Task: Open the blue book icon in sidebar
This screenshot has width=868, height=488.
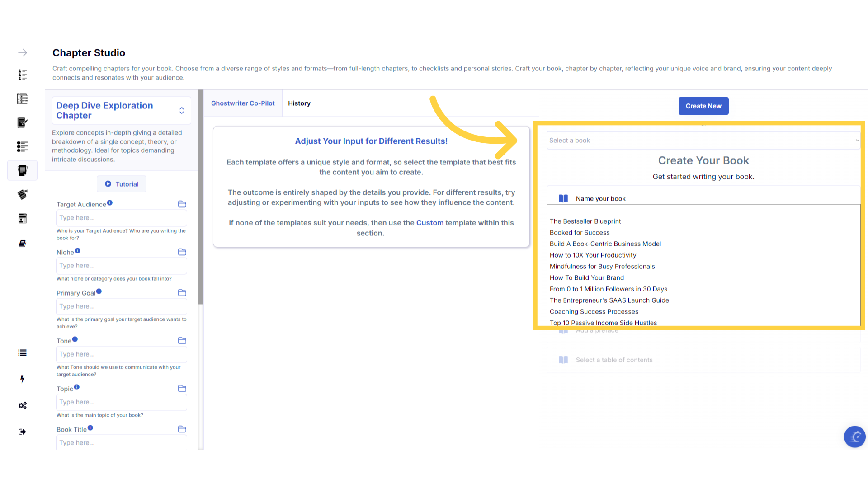Action: [23, 244]
